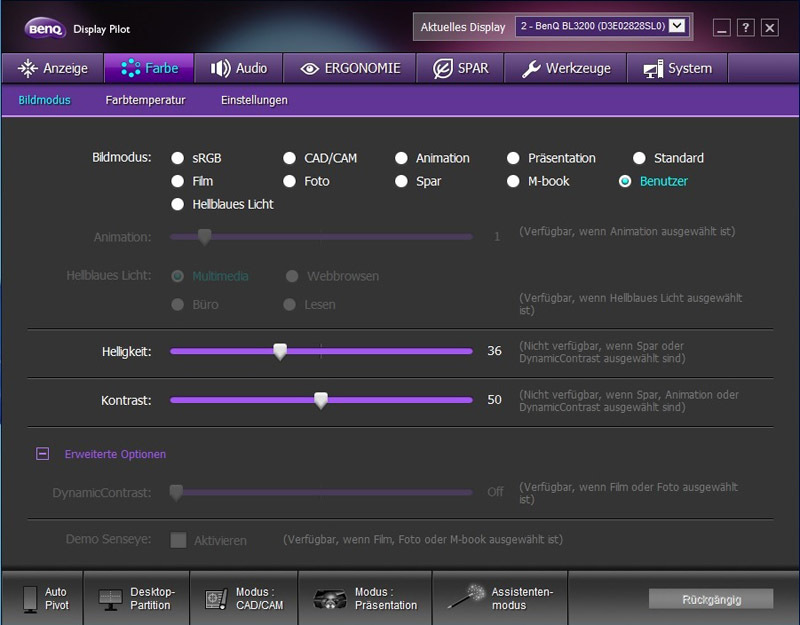Activate Modus Präsentation button label
The image size is (800, 625).
(x=386, y=598)
